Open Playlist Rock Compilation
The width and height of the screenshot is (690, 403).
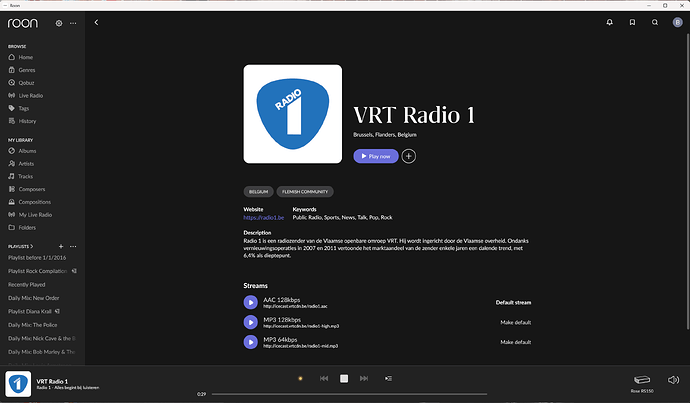[38, 271]
